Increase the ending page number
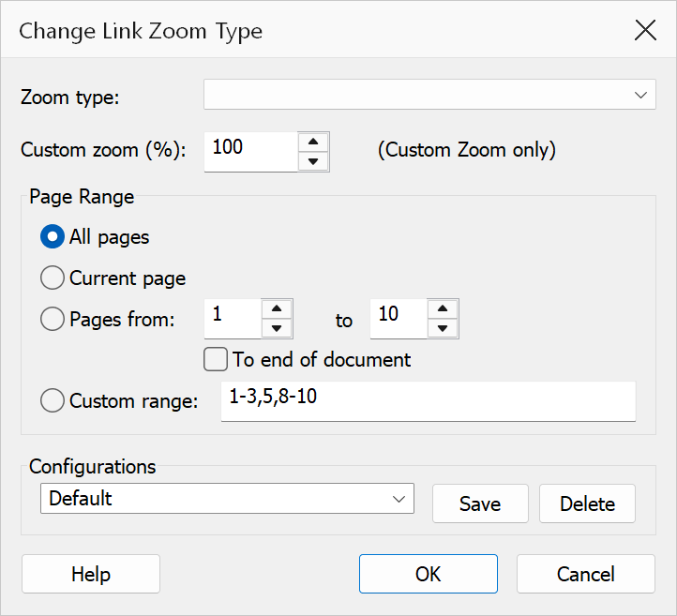Image resolution: width=677 pixels, height=616 pixels. click(443, 308)
